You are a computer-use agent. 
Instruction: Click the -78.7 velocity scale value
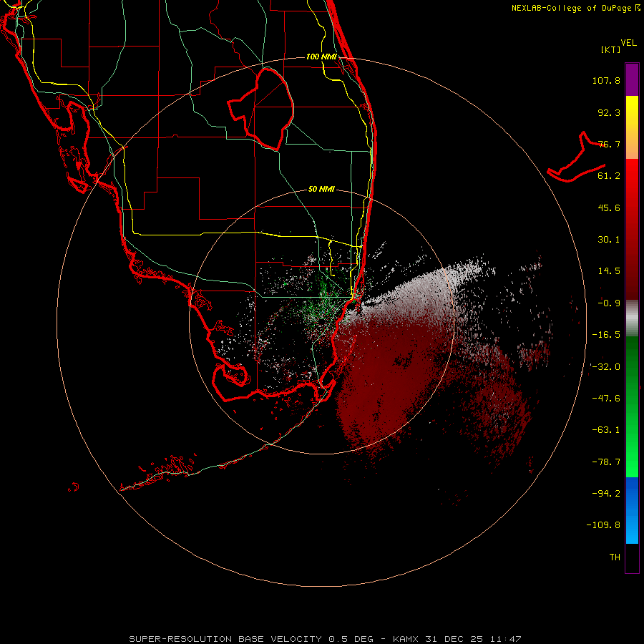(606, 462)
